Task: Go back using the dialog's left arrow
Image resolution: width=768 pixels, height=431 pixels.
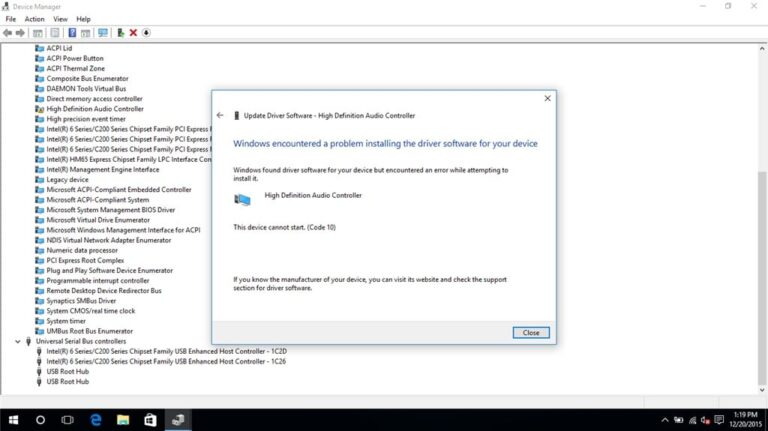Action: [220, 115]
